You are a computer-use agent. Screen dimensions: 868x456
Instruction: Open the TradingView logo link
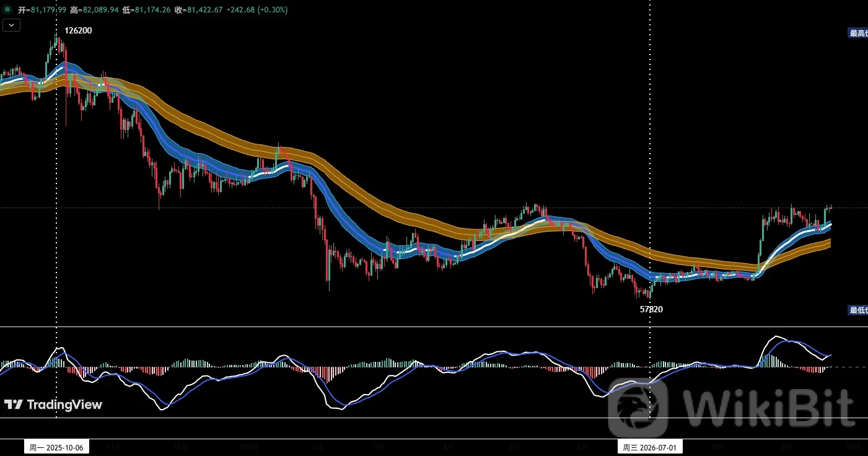click(53, 405)
